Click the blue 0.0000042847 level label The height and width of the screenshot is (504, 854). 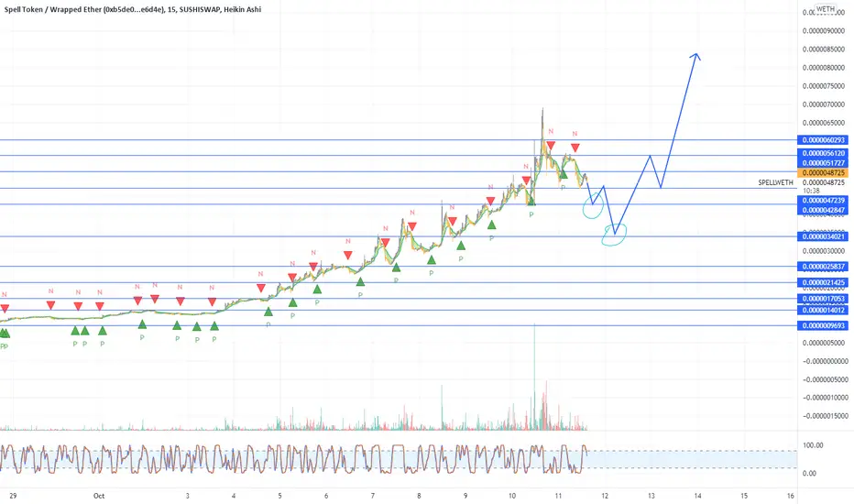(x=823, y=211)
